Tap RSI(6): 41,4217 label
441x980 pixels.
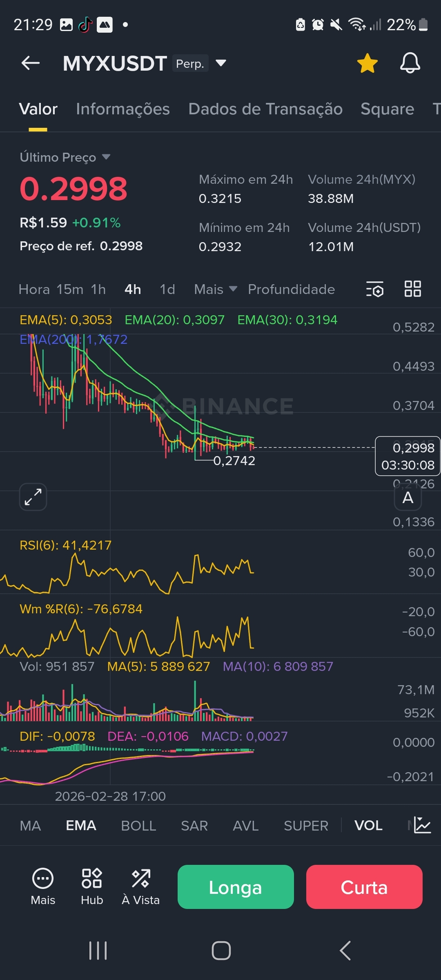[x=65, y=545]
